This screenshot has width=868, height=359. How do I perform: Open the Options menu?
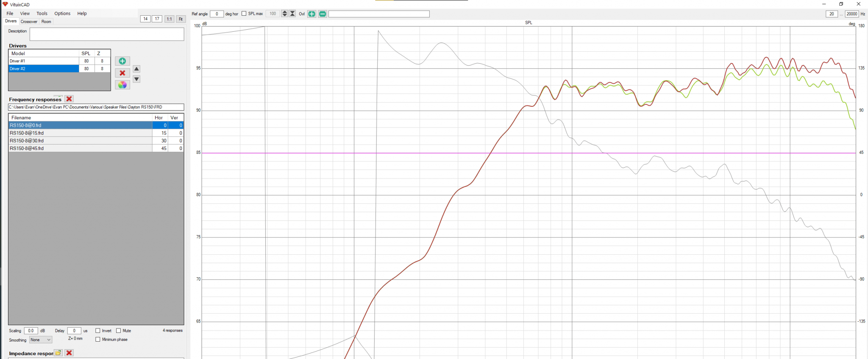click(x=62, y=14)
